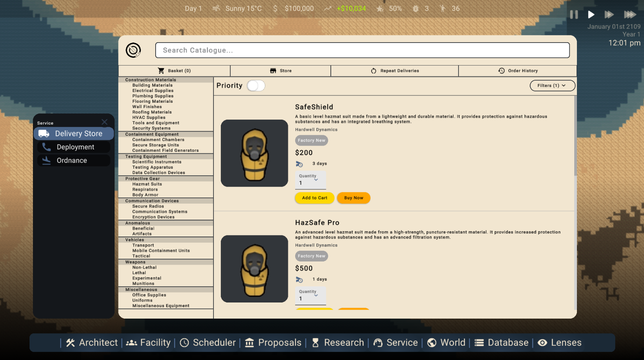Click the staff count person icon

[x=443, y=8]
